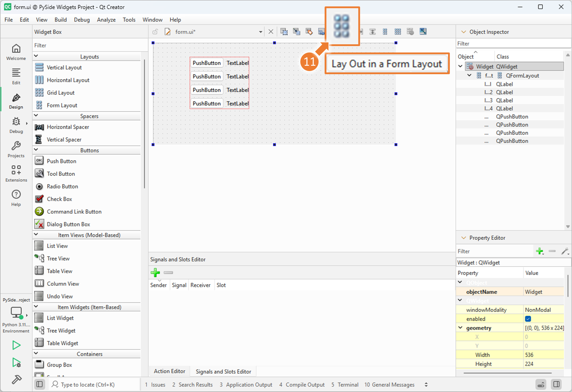Open the Analyze menu
Viewport: 572px width, 392px height.
[106, 20]
